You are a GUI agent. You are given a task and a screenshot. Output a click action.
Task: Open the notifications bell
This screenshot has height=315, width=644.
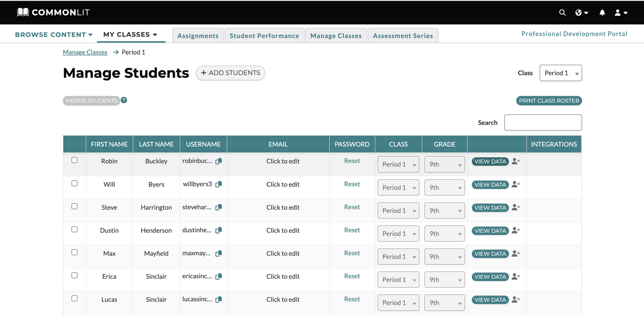coord(602,12)
